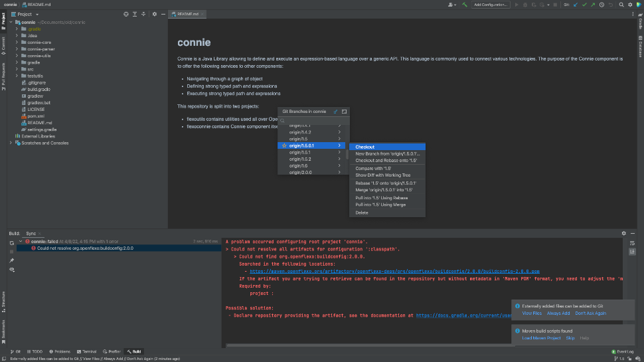Viewport: 644px width, 362px height.
Task: Hide the Project panel with minus icon
Action: [x=163, y=14]
